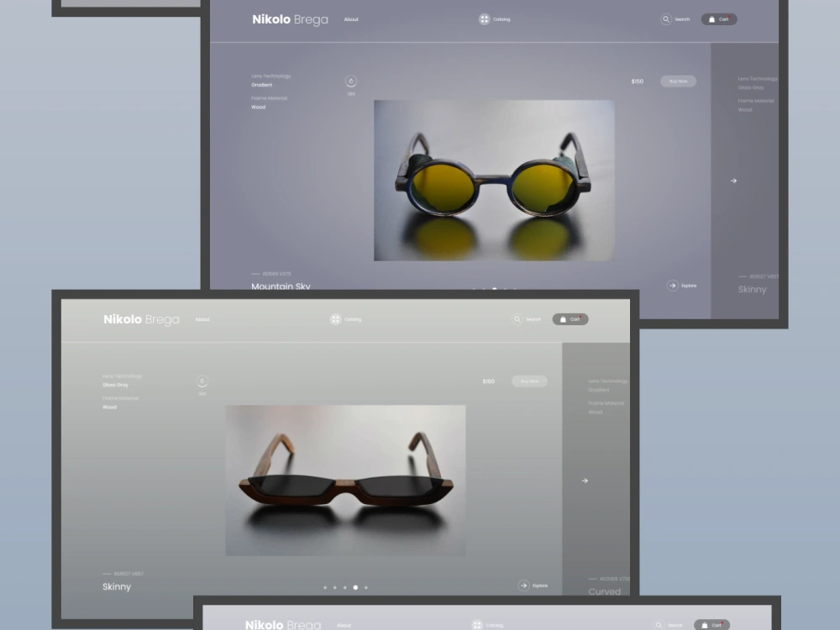Open the Cart button in Skinny mockup
Image resolution: width=840 pixels, height=630 pixels.
point(570,319)
